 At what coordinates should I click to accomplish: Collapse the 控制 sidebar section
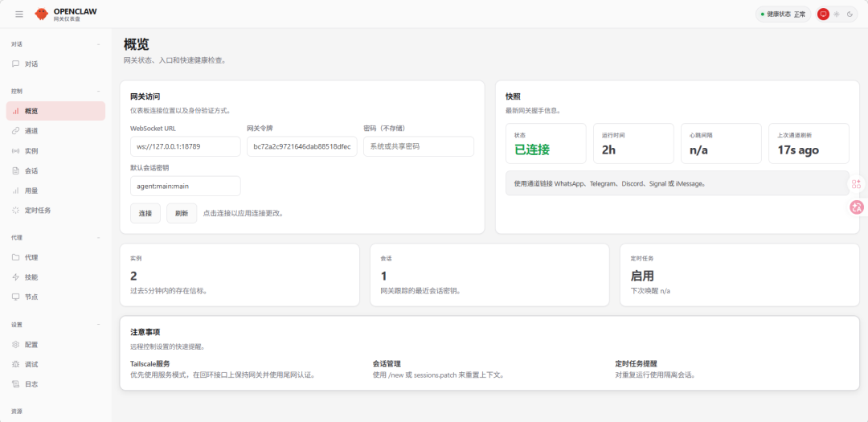pos(99,92)
